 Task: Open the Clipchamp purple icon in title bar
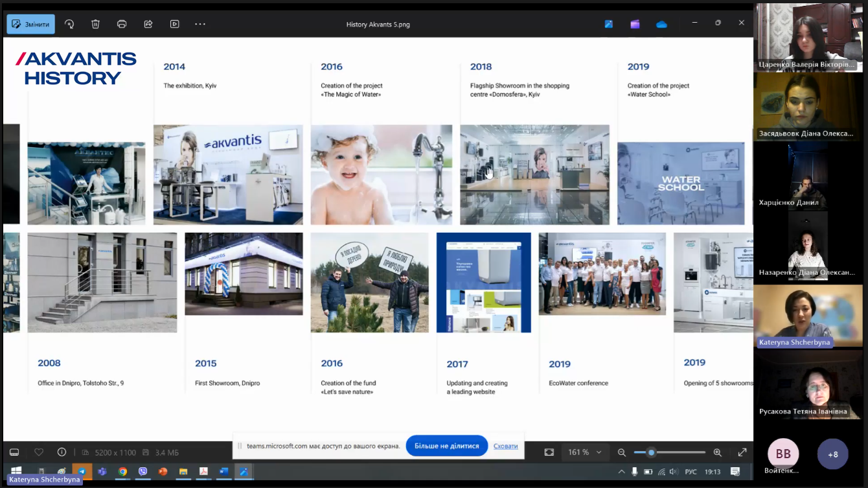(635, 24)
